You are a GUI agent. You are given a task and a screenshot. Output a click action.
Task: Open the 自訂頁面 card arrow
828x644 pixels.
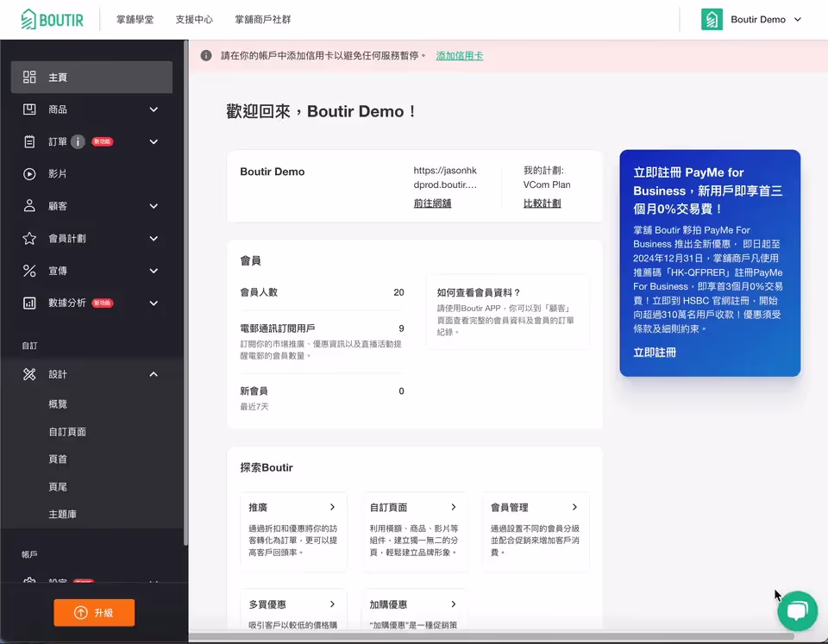click(453, 507)
